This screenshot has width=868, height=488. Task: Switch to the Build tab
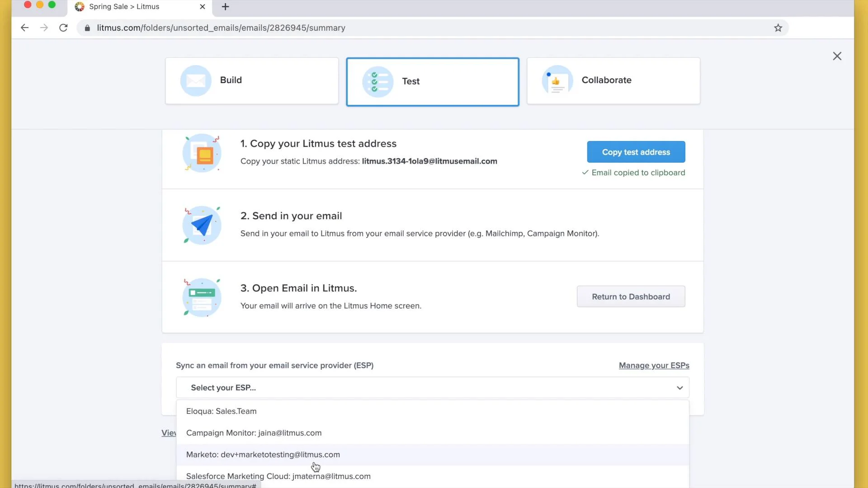point(252,81)
